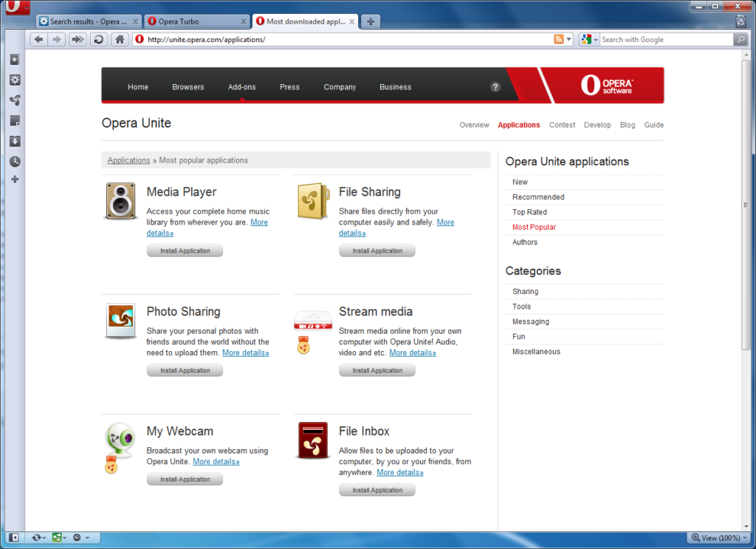This screenshot has height=549, width=756.
Task: Install the Stream media application
Action: pyautogui.click(x=377, y=370)
